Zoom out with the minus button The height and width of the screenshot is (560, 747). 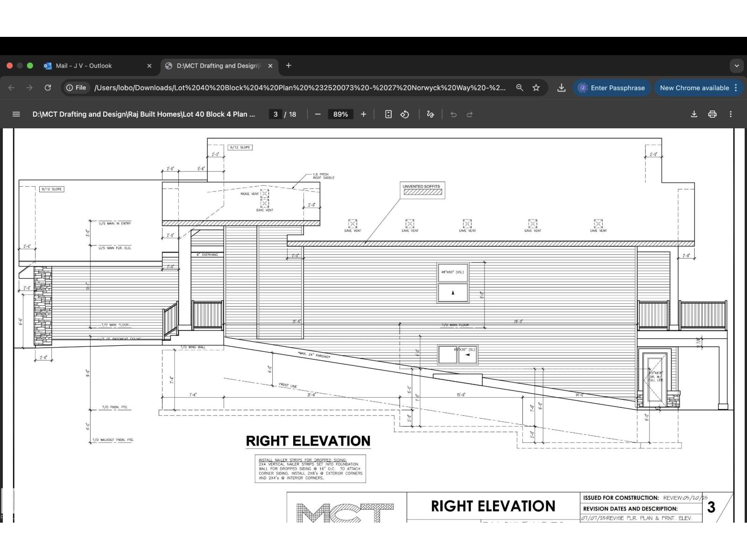click(x=318, y=114)
